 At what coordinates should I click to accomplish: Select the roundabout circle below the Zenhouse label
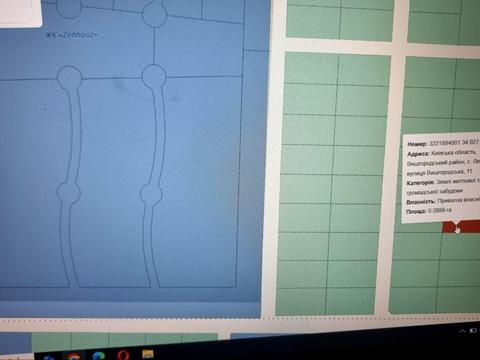(70, 77)
